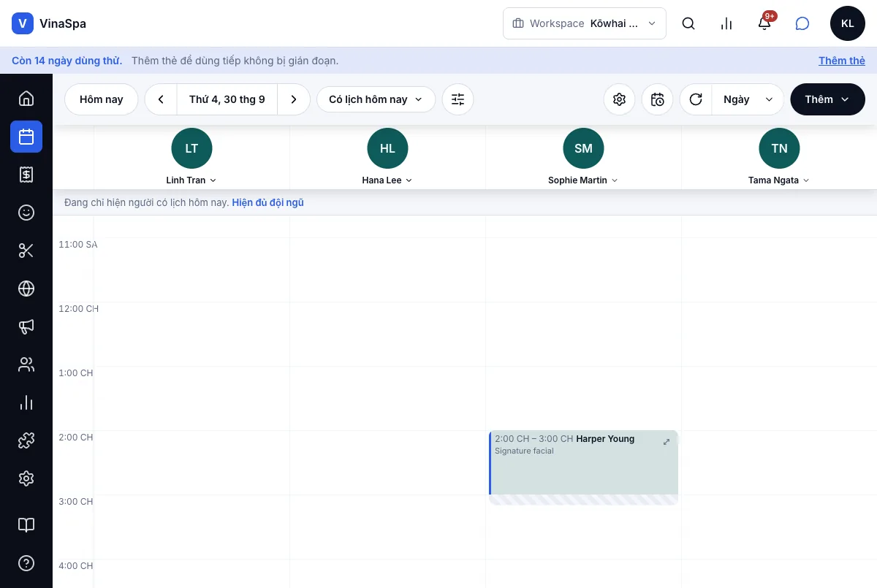
Task: Open the calendar-clock waitlist icon
Action: [x=658, y=99]
